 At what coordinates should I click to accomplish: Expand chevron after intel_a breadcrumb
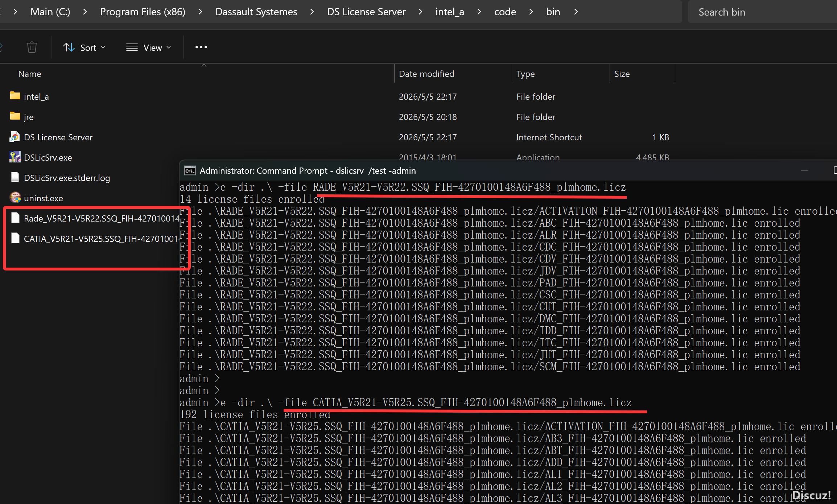479,12
